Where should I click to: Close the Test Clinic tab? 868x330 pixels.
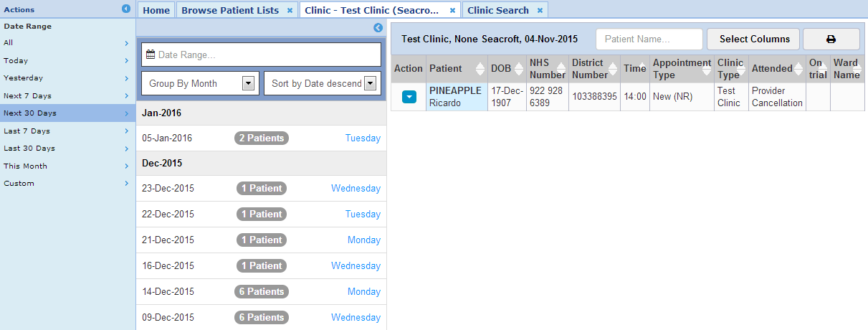tap(452, 11)
